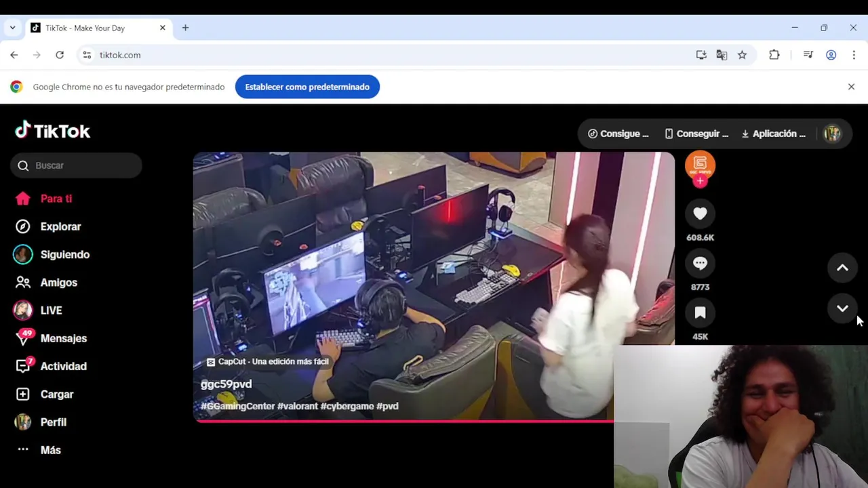Click the TikTok logo
Image resolution: width=868 pixels, height=488 pixels.
[52, 130]
